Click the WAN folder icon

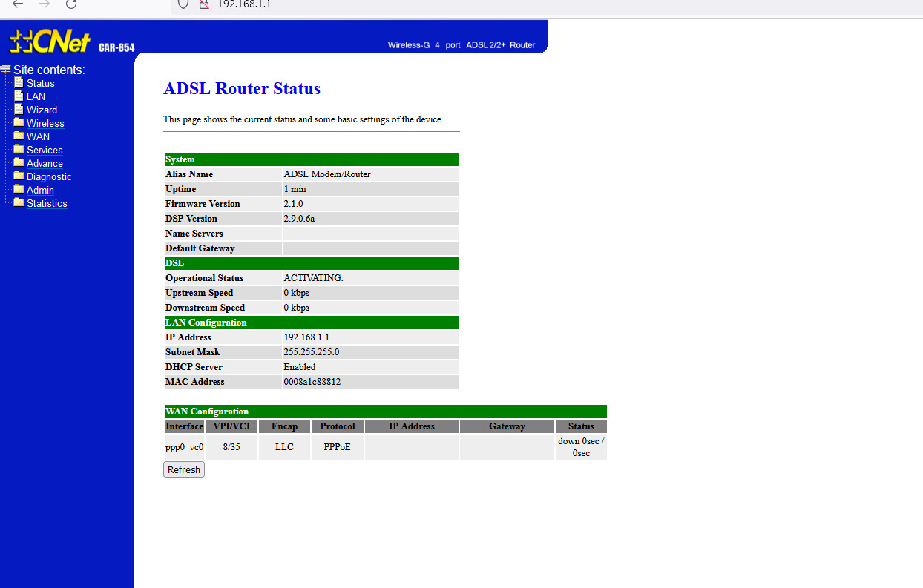(x=19, y=136)
